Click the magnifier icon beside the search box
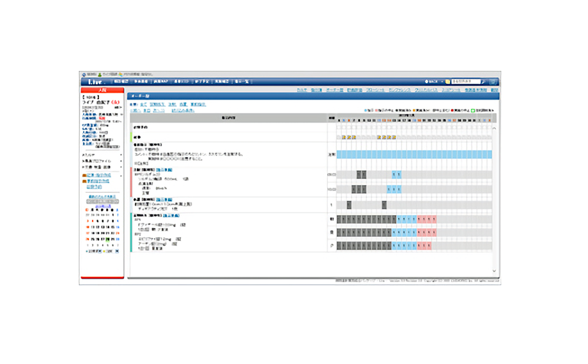The height and width of the screenshot is (364, 588). (483, 82)
